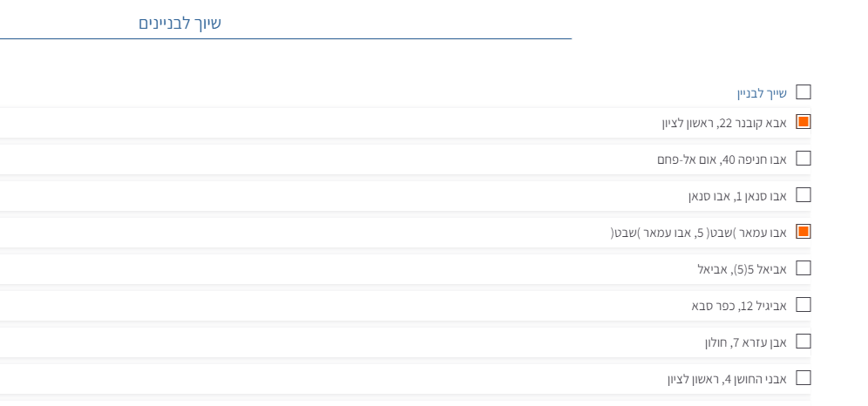Check the אבו חניפה 40 checkbox
This screenshot has width=868, height=406.
[804, 159]
